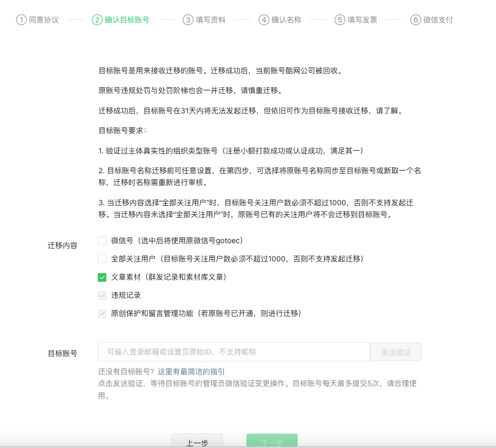
Task: Select the 微信支付 step label
Action: pyautogui.click(x=438, y=20)
